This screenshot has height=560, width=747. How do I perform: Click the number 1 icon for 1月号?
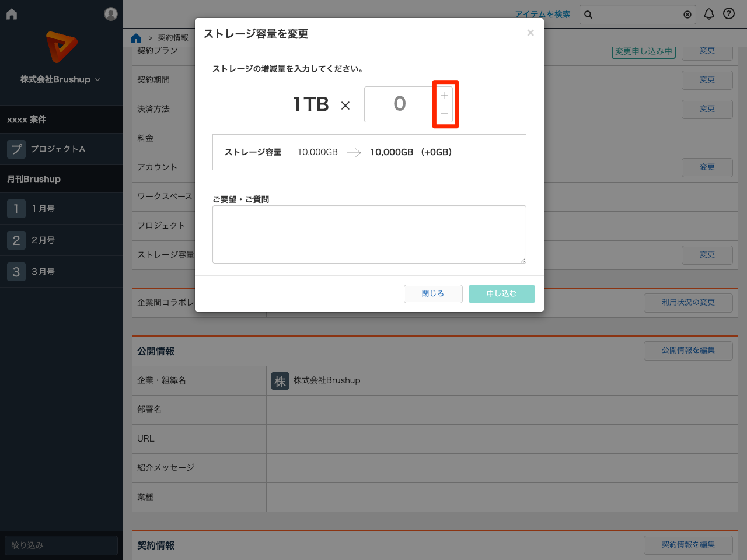point(16,208)
